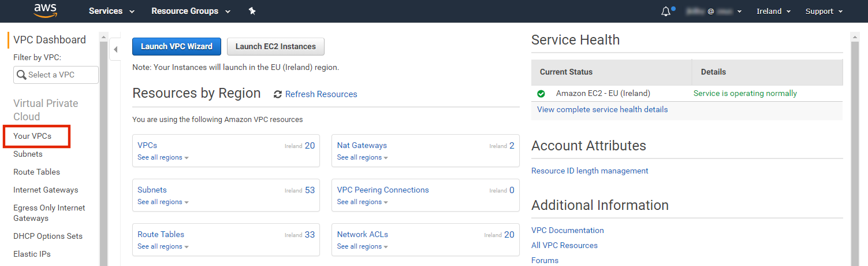Focus the Select a VPC filter field

(56, 75)
